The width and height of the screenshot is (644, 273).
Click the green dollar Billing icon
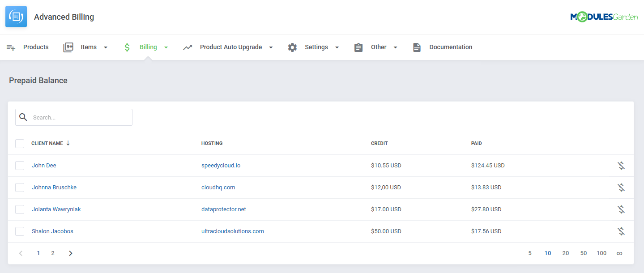[x=127, y=47]
